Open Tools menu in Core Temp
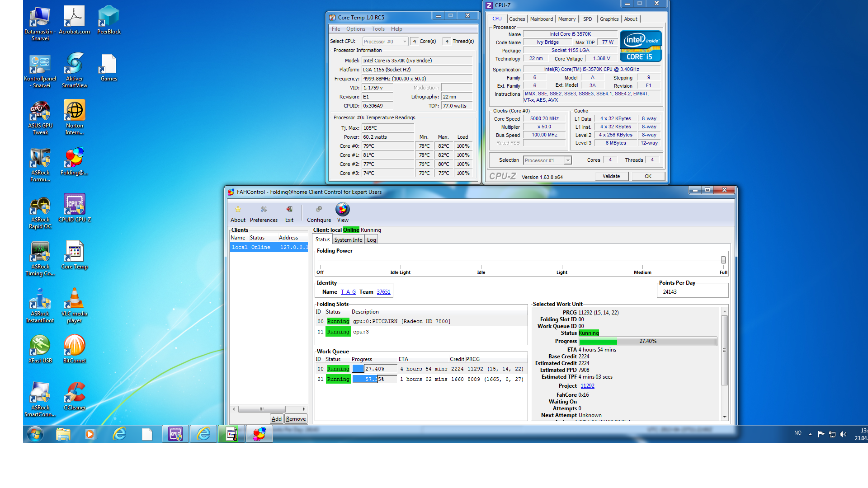The height and width of the screenshot is (488, 868). tap(378, 29)
